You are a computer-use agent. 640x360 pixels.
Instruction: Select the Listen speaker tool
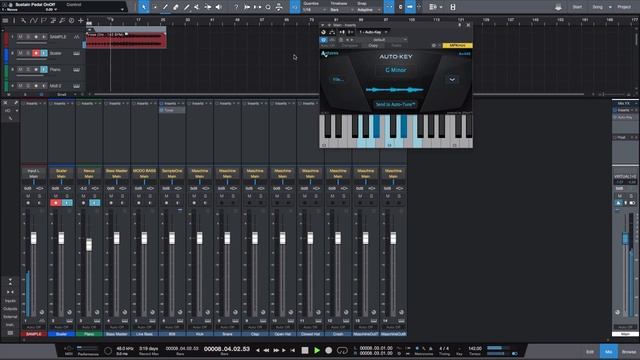coord(219,7)
